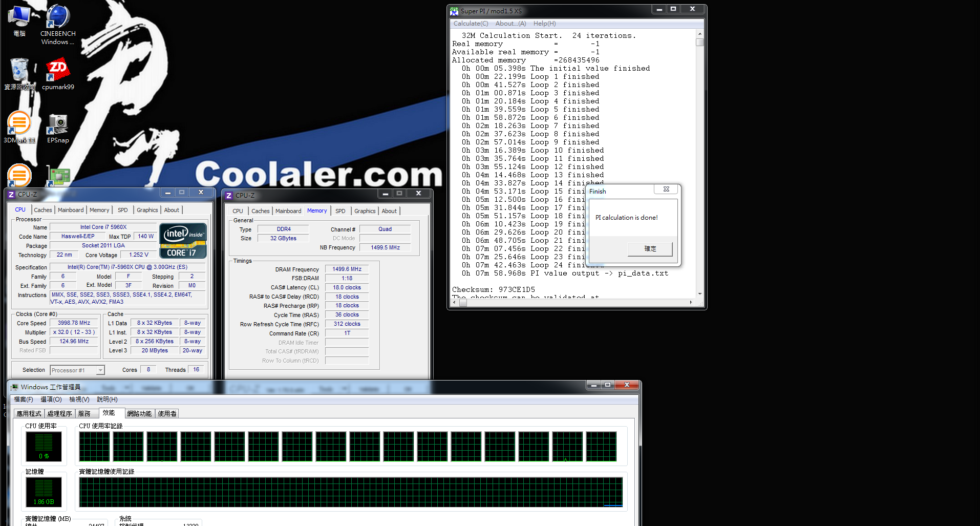Screen dimensions: 980x526
Task: Click Super PI horizontal scrollbar left arrow
Action: (455, 302)
